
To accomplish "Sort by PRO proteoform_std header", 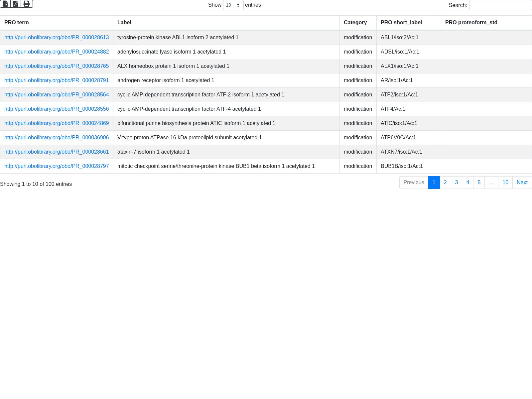I will click(x=486, y=23).
